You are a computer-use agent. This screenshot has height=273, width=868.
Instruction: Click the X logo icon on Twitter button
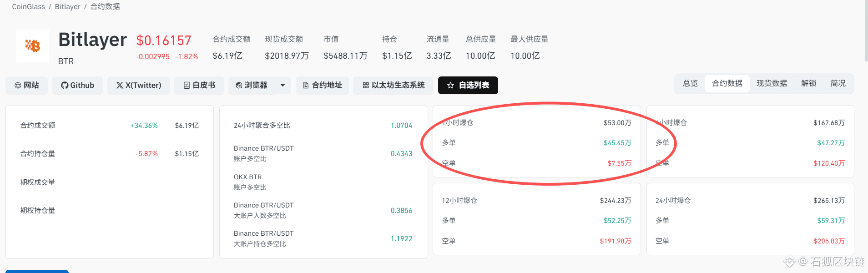[x=120, y=86]
